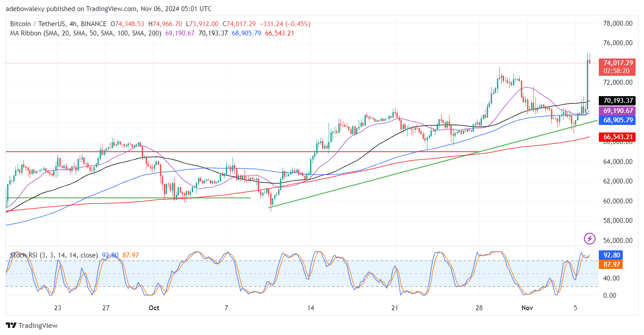This screenshot has width=644, height=335.
Task: Click the 27 date label on time axis
Action: [105, 308]
